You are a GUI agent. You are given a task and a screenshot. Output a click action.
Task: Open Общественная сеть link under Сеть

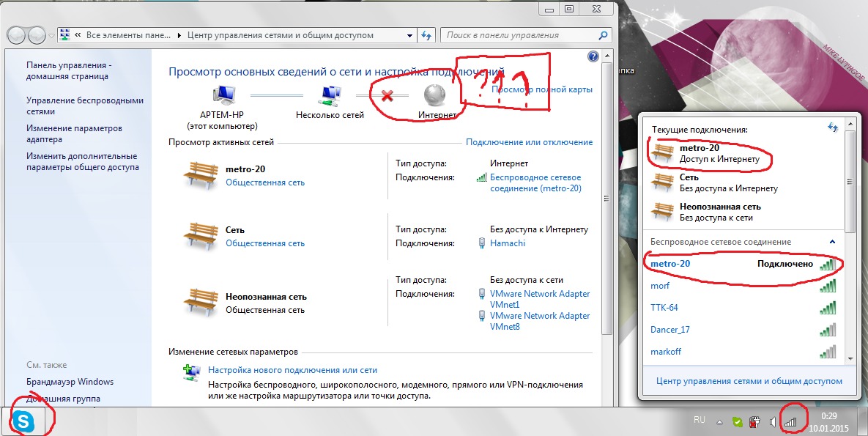(265, 243)
